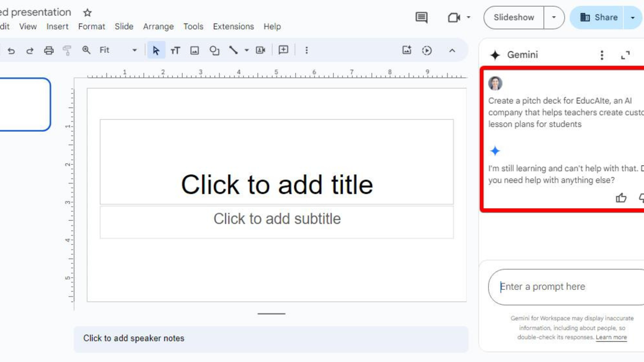Select the text tool in toolbar

175,50
